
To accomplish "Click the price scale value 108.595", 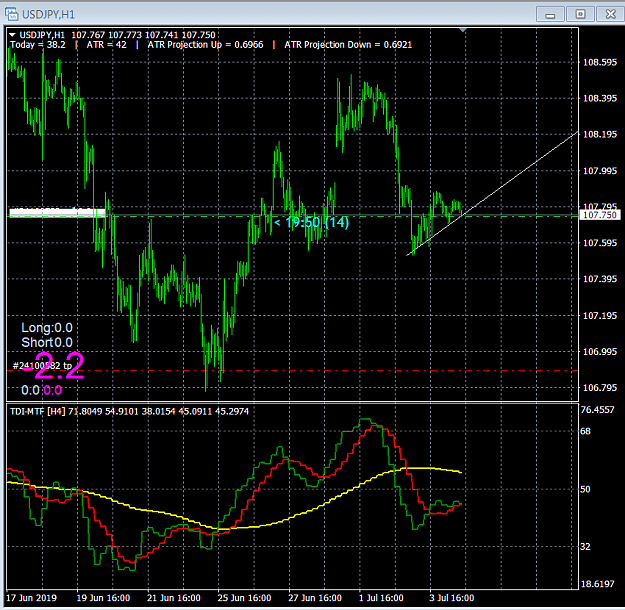I will (600, 62).
